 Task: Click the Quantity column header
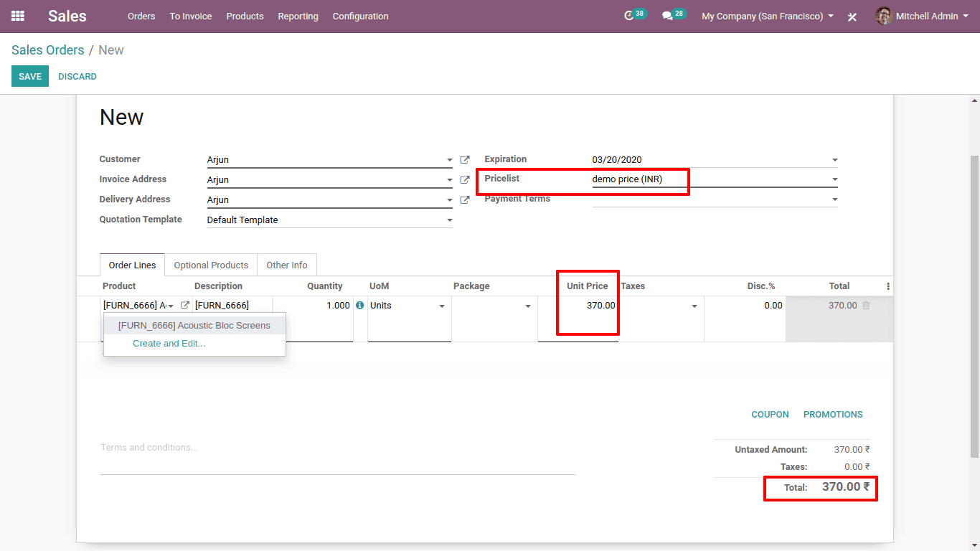325,286
